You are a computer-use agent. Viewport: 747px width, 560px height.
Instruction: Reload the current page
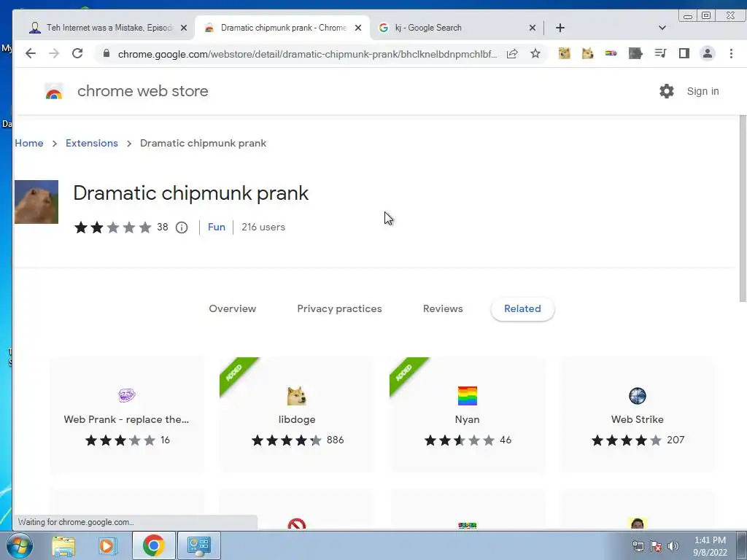pyautogui.click(x=77, y=53)
